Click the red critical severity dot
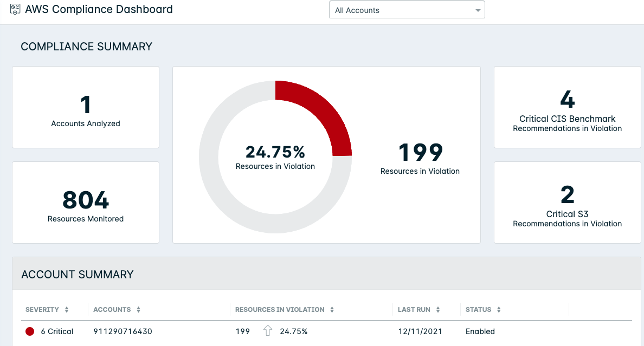The height and width of the screenshot is (346, 644). (30, 331)
